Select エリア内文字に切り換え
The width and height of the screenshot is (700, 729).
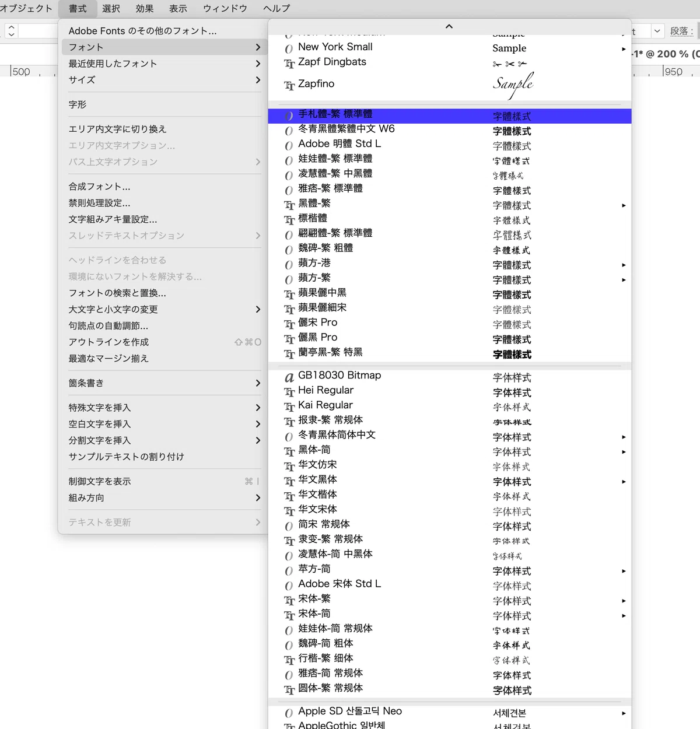point(163,129)
